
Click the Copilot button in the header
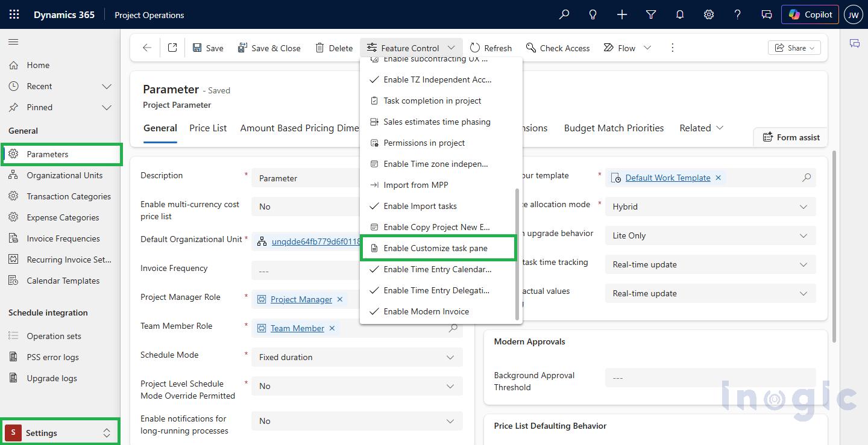(810, 14)
